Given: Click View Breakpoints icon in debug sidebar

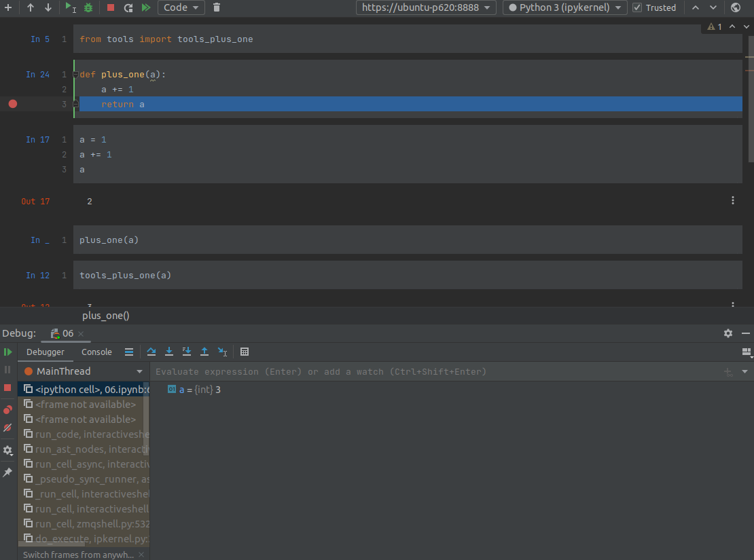Looking at the screenshot, I should [x=8, y=409].
